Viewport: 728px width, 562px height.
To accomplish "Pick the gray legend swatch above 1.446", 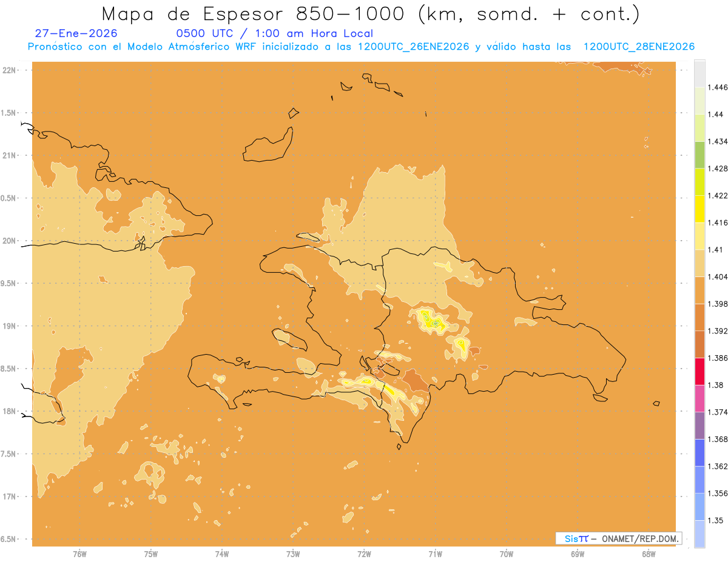I will pyautogui.click(x=699, y=73).
